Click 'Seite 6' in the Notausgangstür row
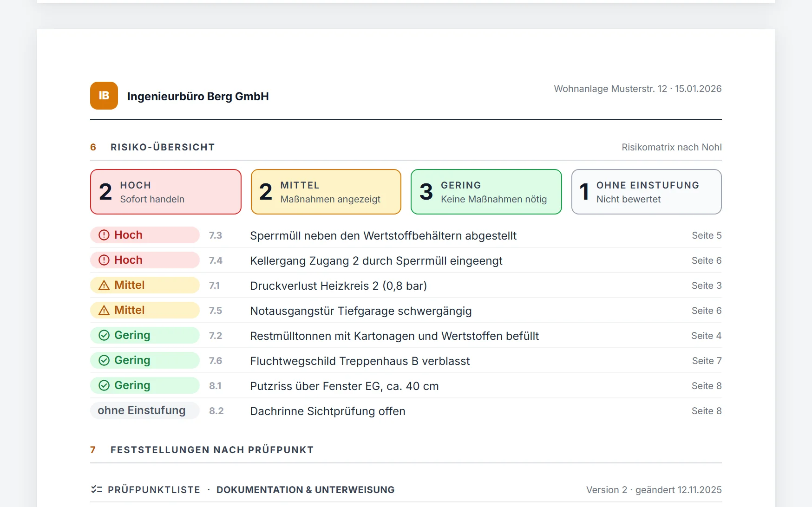The width and height of the screenshot is (812, 507). point(707,311)
